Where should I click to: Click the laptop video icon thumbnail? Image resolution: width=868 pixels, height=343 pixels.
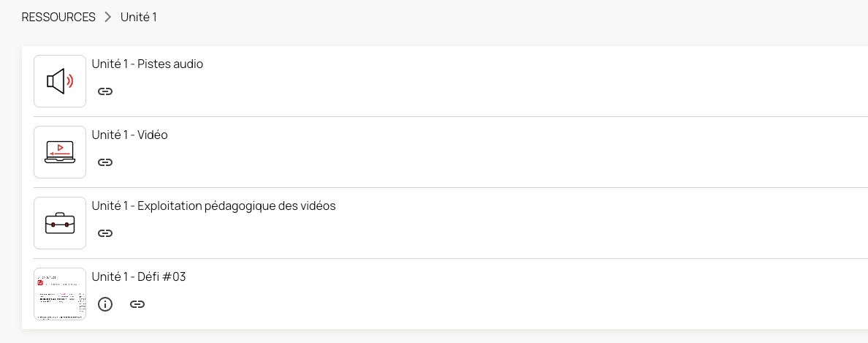tap(60, 152)
